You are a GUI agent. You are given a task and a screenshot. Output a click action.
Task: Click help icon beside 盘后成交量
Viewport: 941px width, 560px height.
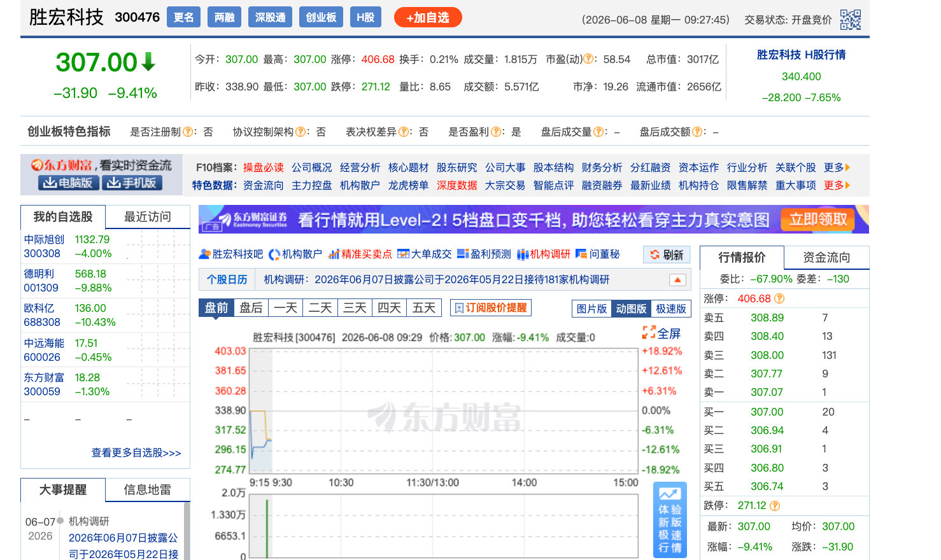tap(598, 132)
